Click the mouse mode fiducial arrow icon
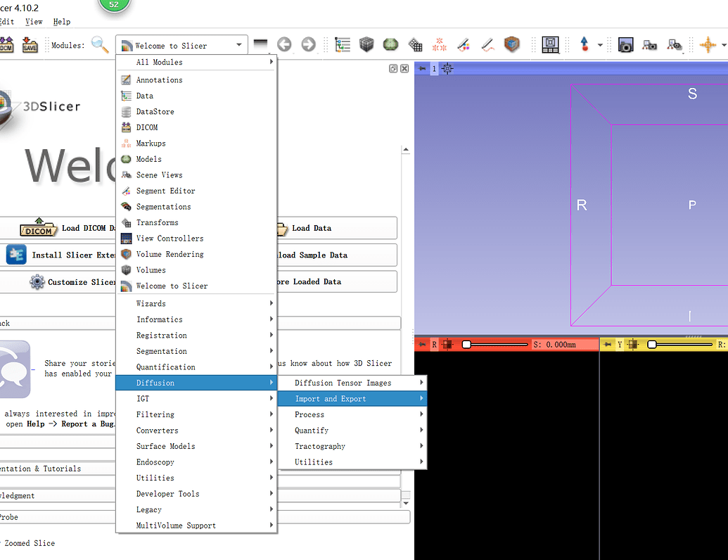Screen dimensions: 728x560 (x=585, y=44)
